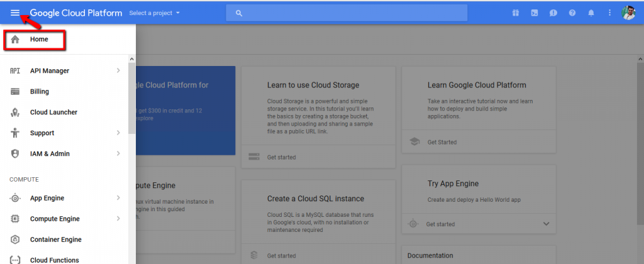The image size is (644, 264).
Task: Expand the App Engine submenu chevron
Action: [118, 198]
